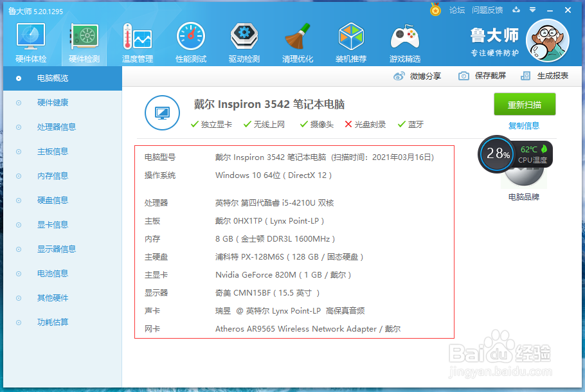Screen dimensions: 585x392
Task: Click the green leaf power-saving icon
Action: pos(544,149)
